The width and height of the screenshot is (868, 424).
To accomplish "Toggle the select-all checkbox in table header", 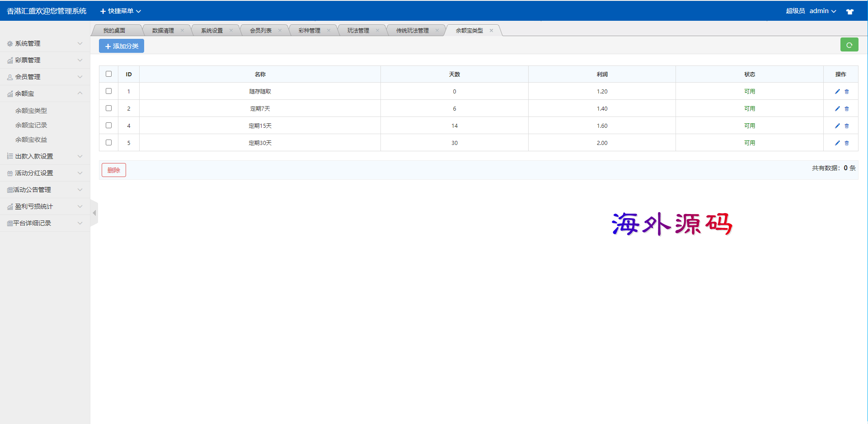I will pos(108,74).
